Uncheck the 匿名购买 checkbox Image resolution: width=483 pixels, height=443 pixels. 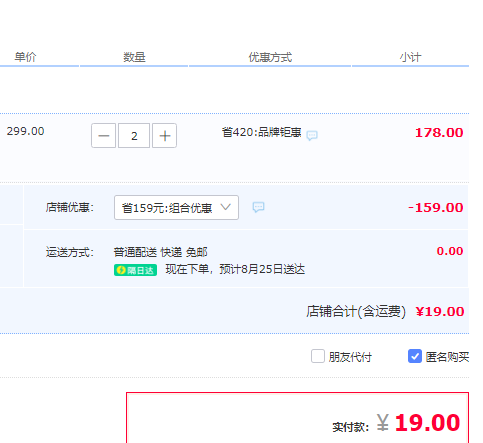coord(415,356)
